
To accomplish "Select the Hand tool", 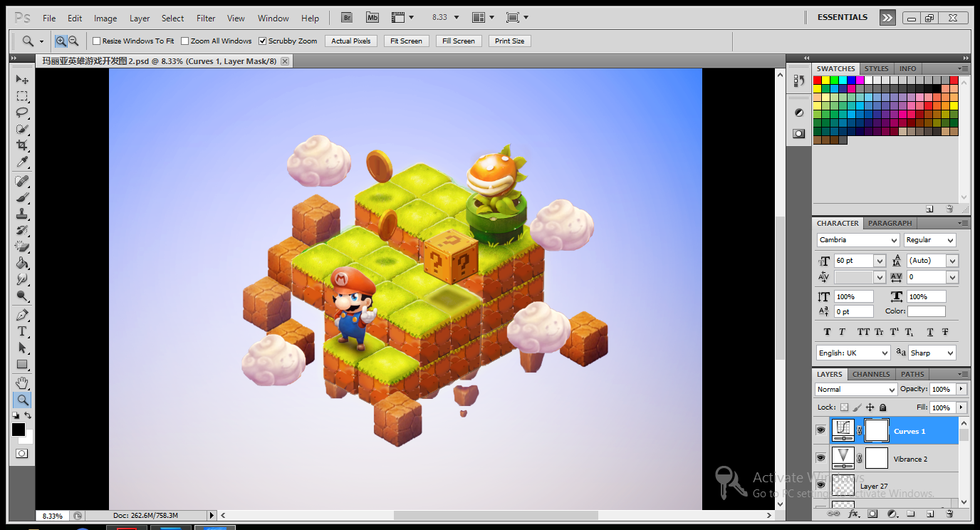I will click(22, 383).
